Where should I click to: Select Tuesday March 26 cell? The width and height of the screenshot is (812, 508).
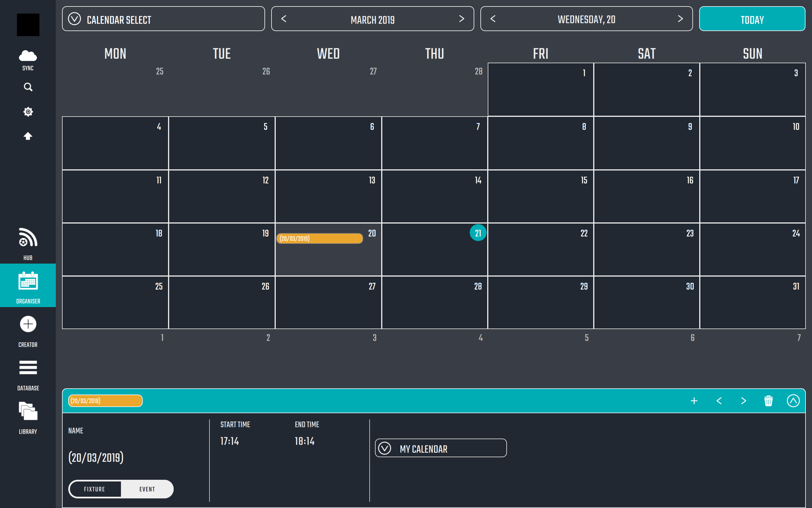coord(222,303)
